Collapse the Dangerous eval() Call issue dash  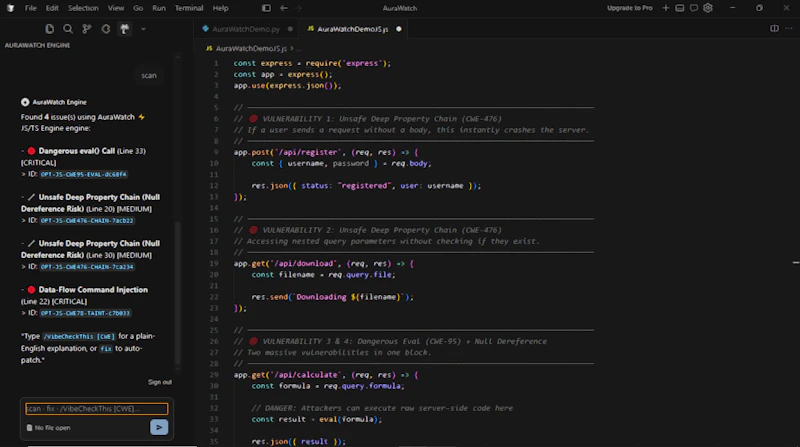pos(23,151)
